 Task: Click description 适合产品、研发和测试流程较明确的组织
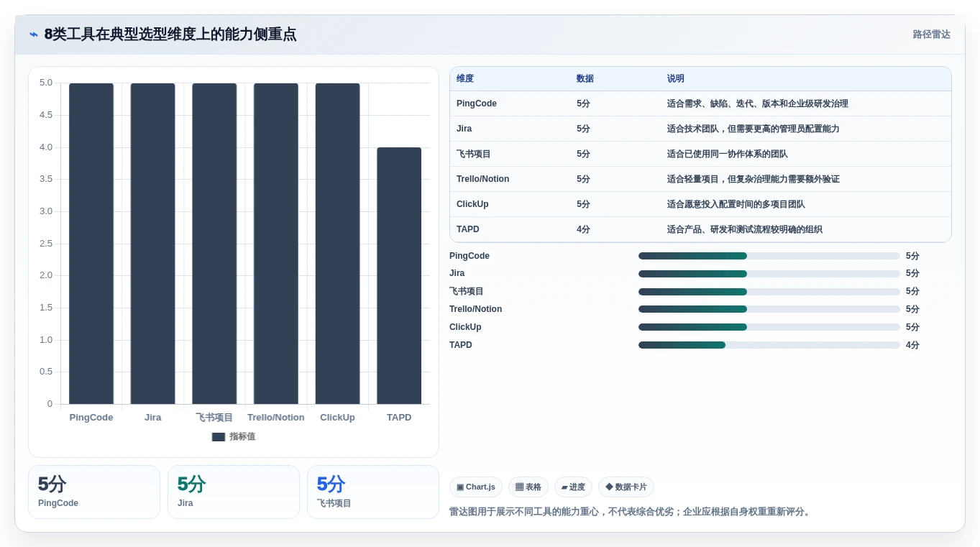745,229
